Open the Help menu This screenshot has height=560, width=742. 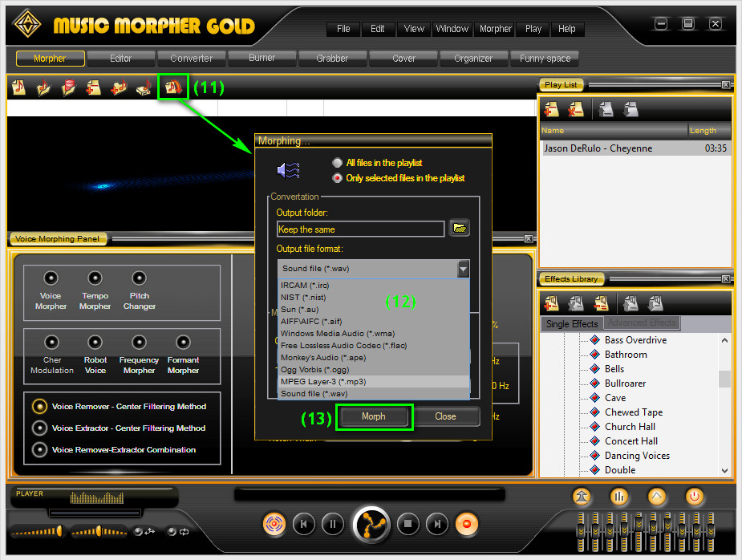pos(566,29)
